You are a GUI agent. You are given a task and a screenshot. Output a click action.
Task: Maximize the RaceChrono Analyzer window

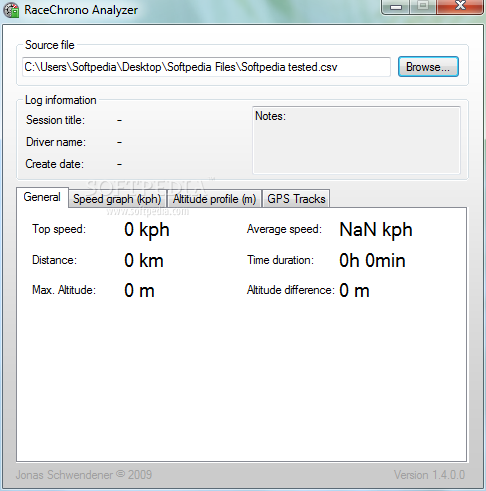click(423, 6)
